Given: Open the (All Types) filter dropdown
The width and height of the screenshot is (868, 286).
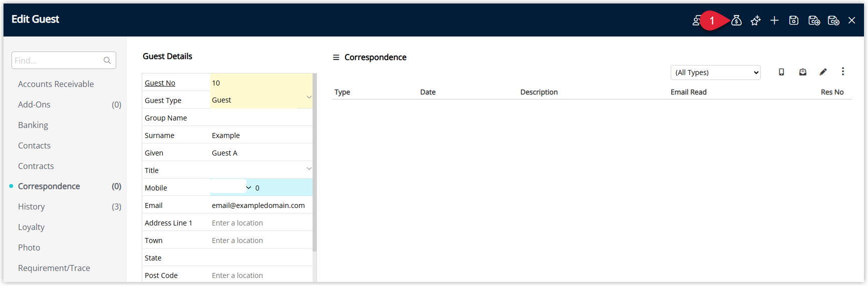Looking at the screenshot, I should click(x=715, y=72).
